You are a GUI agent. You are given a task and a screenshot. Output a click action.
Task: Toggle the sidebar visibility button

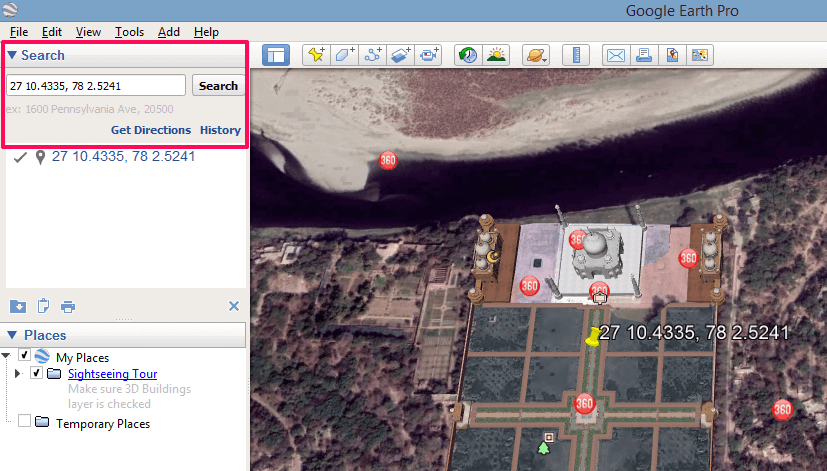tap(276, 55)
